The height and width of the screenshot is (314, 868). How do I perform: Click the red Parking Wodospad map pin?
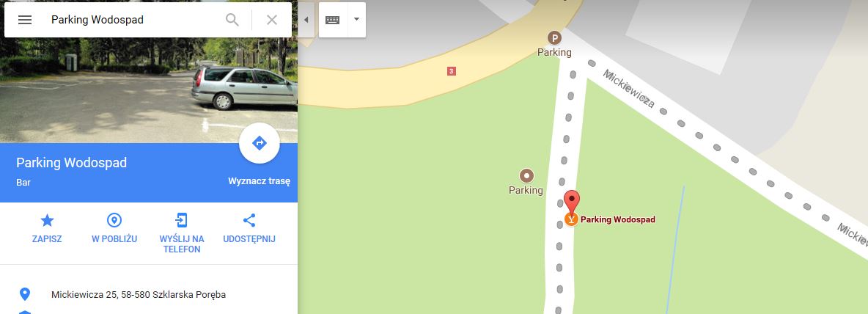[x=572, y=200]
